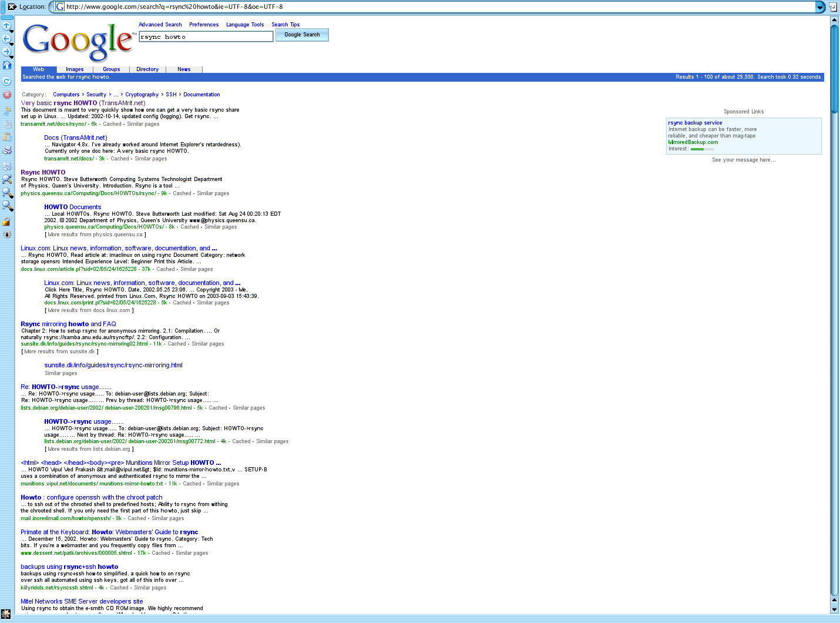Image resolution: width=840 pixels, height=623 pixels.
Task: Open Similar pages for killyridols.net/rsyncssh.shtml
Action: coord(150,588)
